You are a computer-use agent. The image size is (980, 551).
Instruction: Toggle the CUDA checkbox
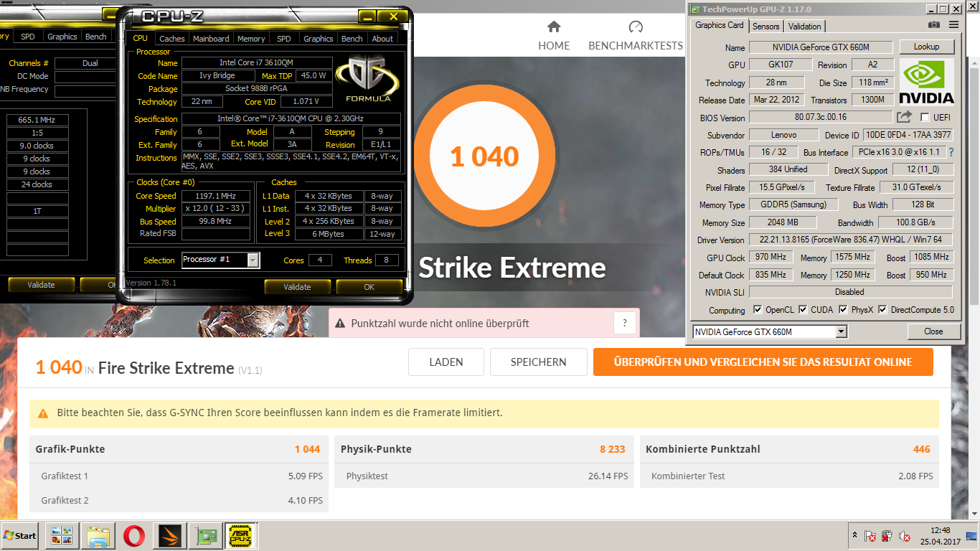tap(803, 310)
